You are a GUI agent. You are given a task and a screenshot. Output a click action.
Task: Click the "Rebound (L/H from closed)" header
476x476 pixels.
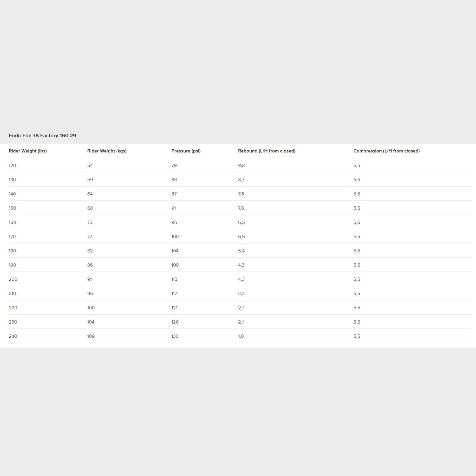(266, 151)
